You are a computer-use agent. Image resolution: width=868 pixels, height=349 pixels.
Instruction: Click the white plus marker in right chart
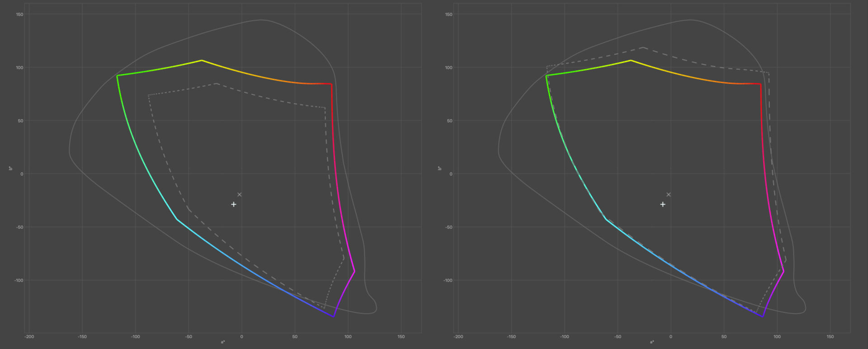[662, 205]
